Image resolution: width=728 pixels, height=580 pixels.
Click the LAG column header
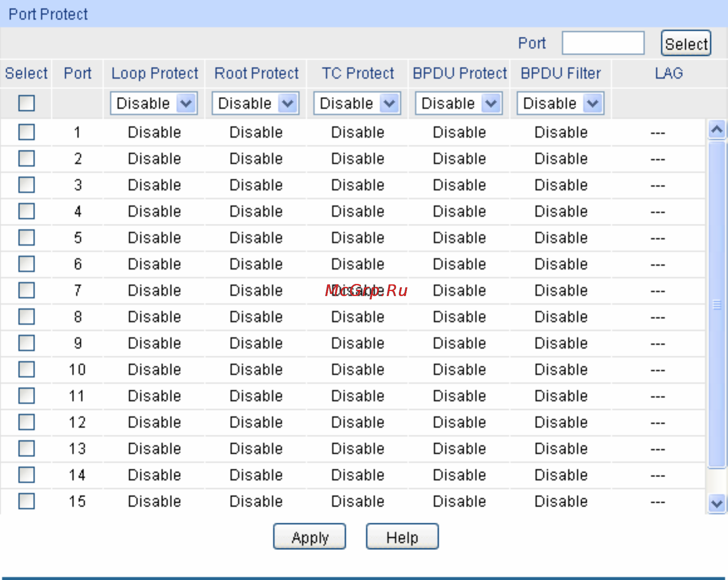[669, 73]
